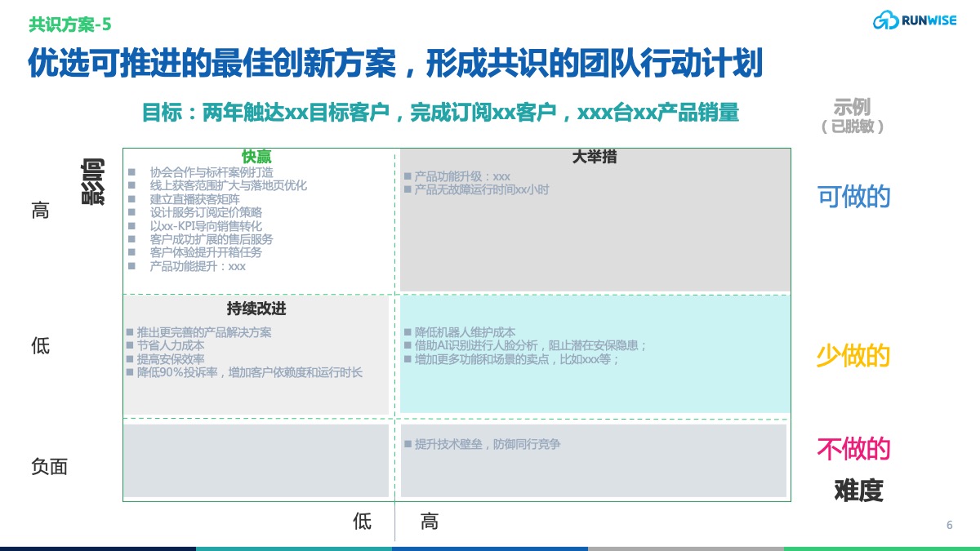Screen dimensions: 980x551
Task: Select bullet starting 增加更多功能和场景的卖点
Action: [x=517, y=359]
